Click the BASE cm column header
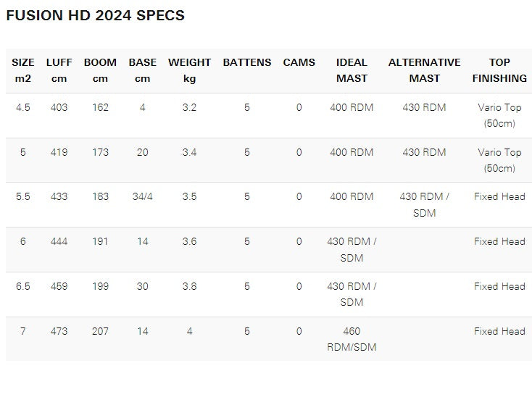The height and width of the screenshot is (405, 532). [x=143, y=70]
